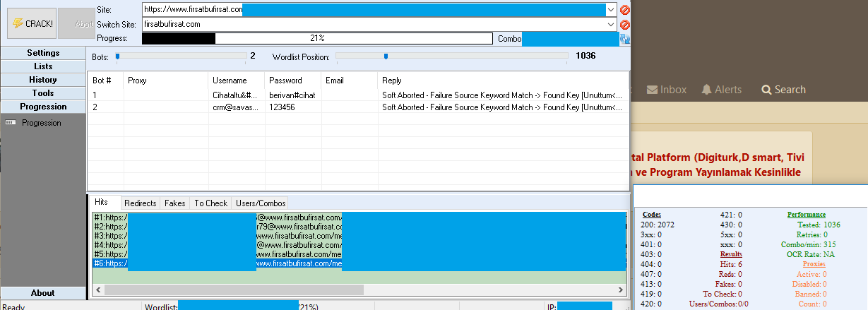This screenshot has height=310, width=868.
Task: Click the Codes heading in stats panel
Action: 652,214
